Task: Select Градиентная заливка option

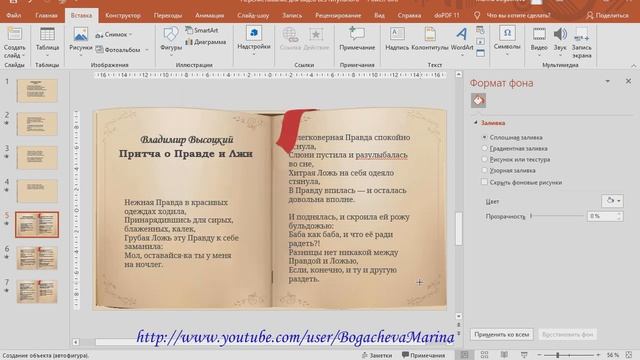Action: pyautogui.click(x=484, y=149)
